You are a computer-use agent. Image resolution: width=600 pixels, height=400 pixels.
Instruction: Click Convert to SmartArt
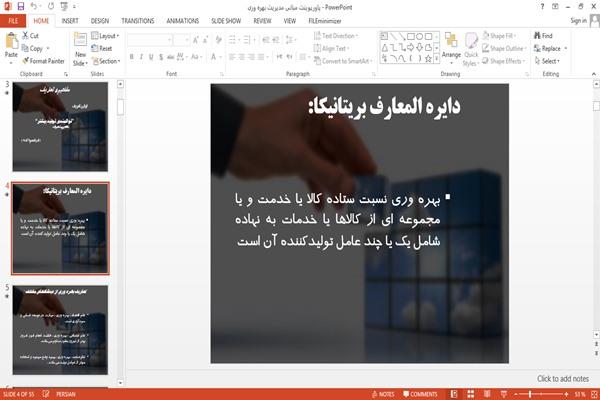pos(342,61)
